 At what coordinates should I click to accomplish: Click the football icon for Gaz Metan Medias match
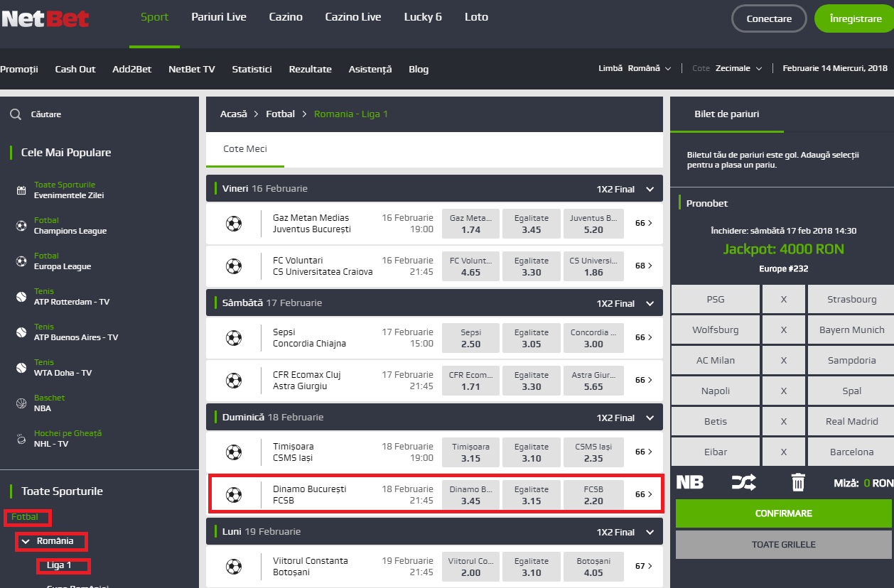click(x=234, y=224)
